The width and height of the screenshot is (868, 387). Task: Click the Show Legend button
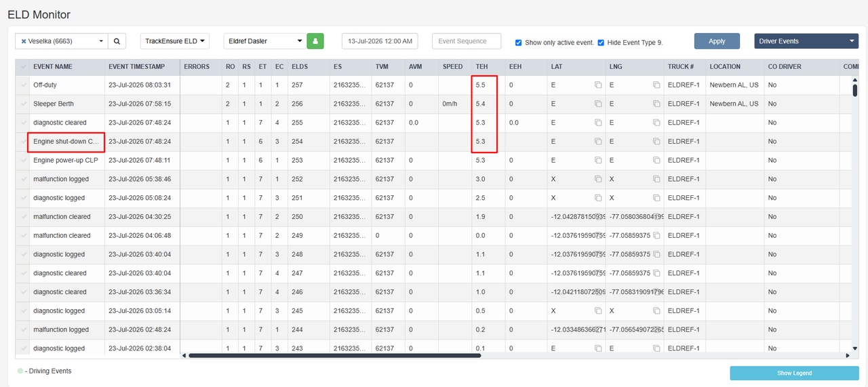click(794, 373)
